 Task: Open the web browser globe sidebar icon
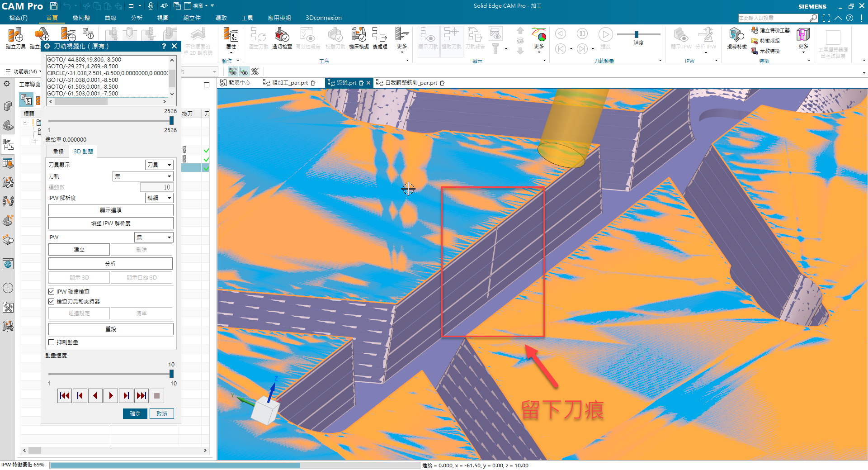click(x=8, y=264)
